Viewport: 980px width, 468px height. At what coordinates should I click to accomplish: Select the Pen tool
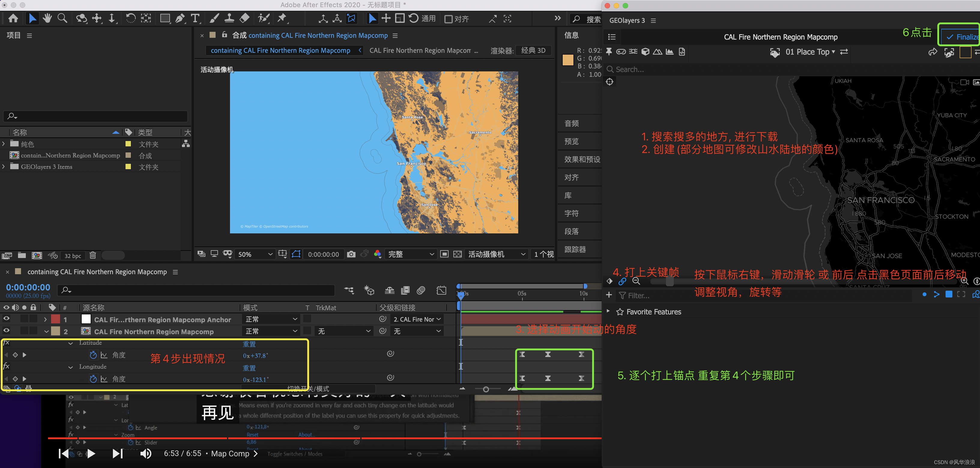click(180, 18)
